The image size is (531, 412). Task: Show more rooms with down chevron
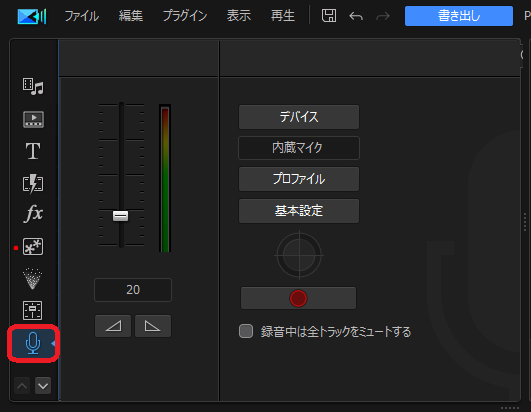[x=43, y=386]
